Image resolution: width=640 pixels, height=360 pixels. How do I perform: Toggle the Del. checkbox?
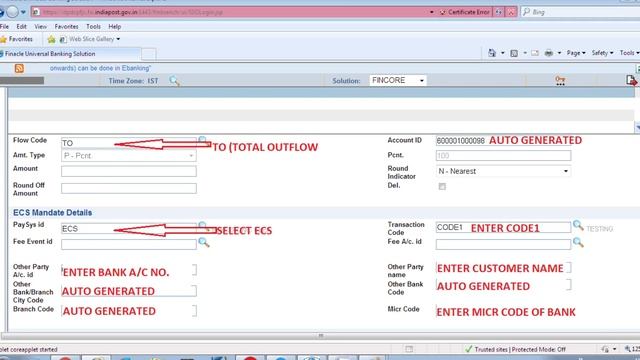tap(442, 187)
